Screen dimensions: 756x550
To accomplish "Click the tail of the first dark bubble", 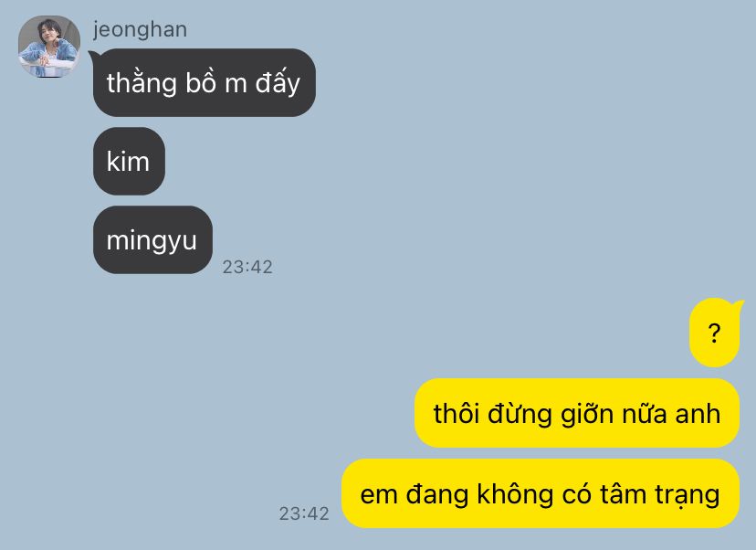I will click(x=92, y=57).
